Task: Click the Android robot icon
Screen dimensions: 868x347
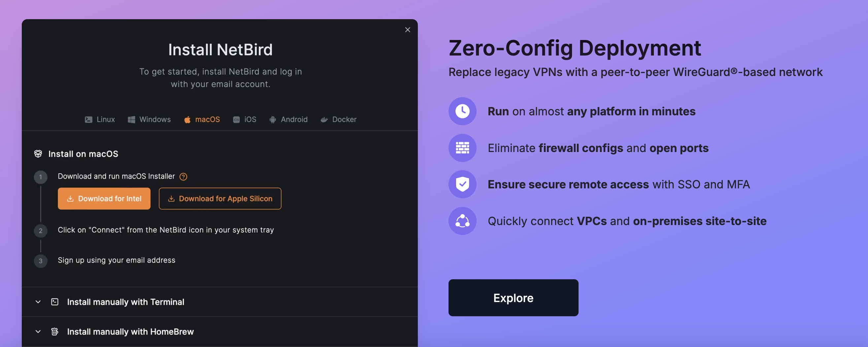Action: [273, 120]
